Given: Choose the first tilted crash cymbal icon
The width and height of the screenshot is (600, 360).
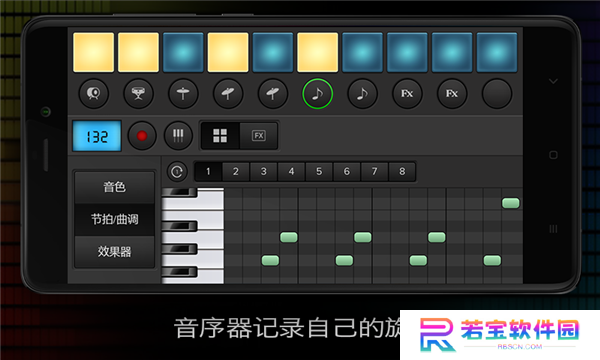Looking at the screenshot, I should tap(228, 93).
